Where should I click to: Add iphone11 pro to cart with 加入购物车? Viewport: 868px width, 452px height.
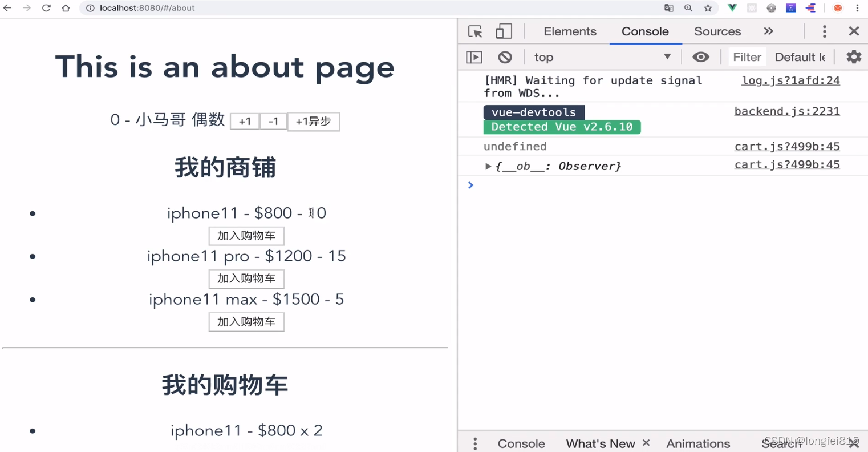click(246, 279)
